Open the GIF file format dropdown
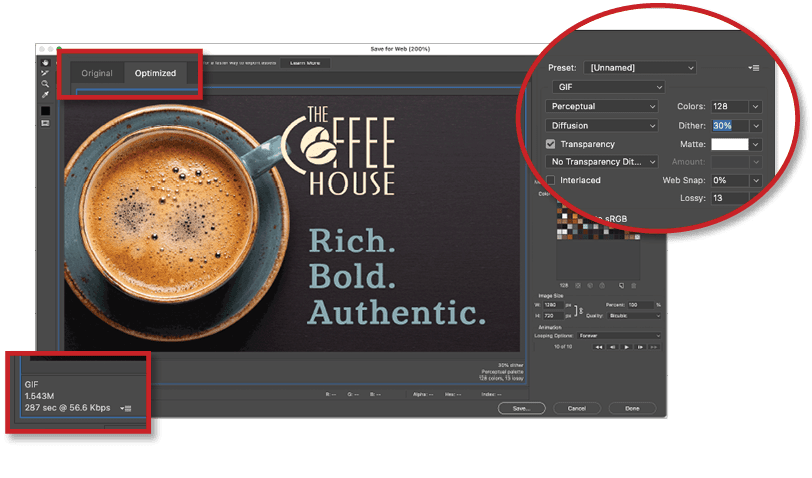The image size is (812, 478). [x=608, y=87]
